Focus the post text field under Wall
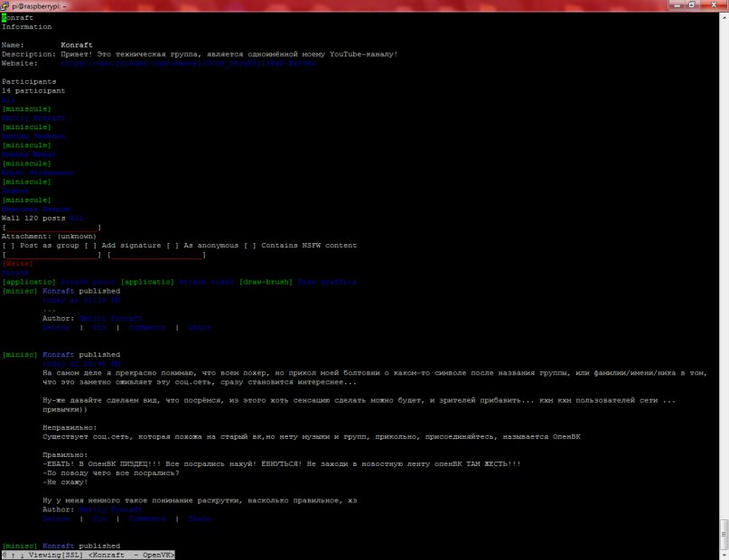This screenshot has height=560, width=729. (x=51, y=228)
